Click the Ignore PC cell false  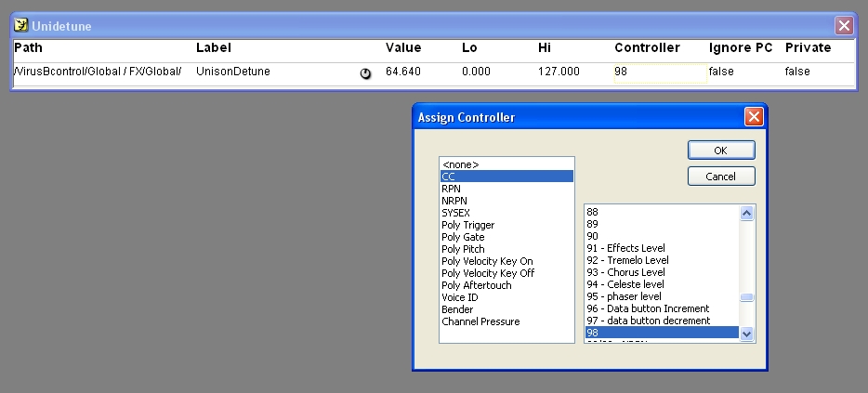tap(721, 72)
